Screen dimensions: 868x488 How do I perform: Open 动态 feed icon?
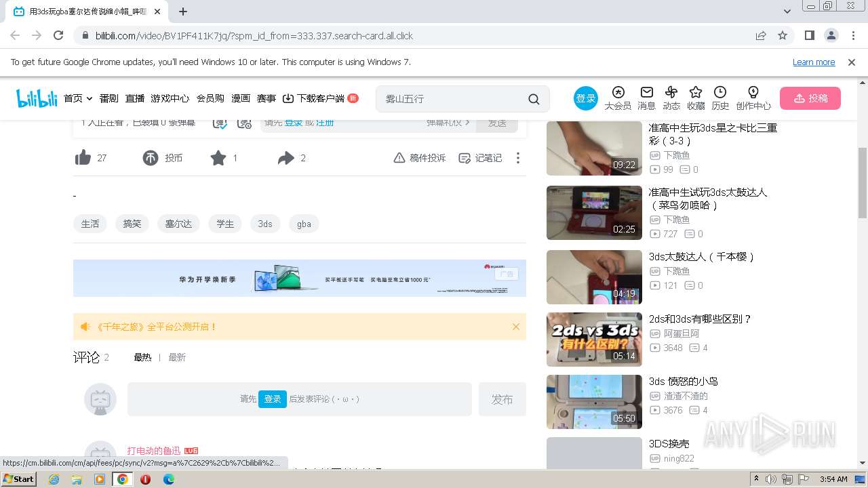click(x=671, y=98)
